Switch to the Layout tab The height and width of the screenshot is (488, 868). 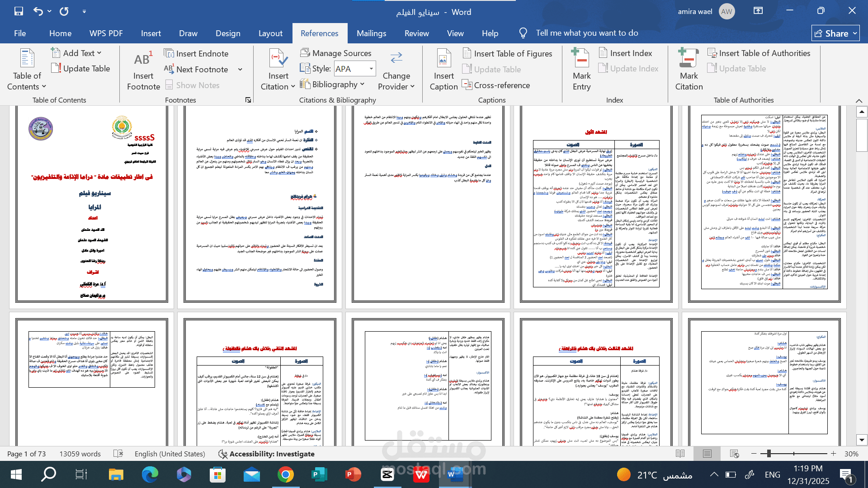(x=270, y=33)
